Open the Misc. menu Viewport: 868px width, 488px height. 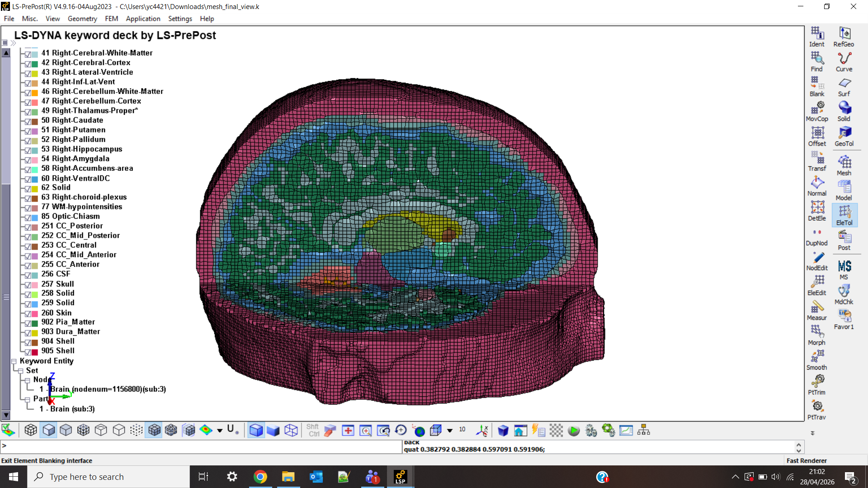pos(30,19)
